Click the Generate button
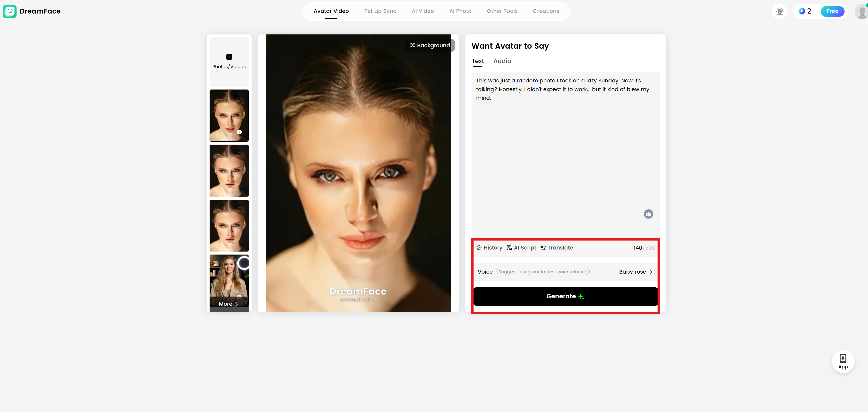This screenshot has height=412, width=868. [565, 297]
